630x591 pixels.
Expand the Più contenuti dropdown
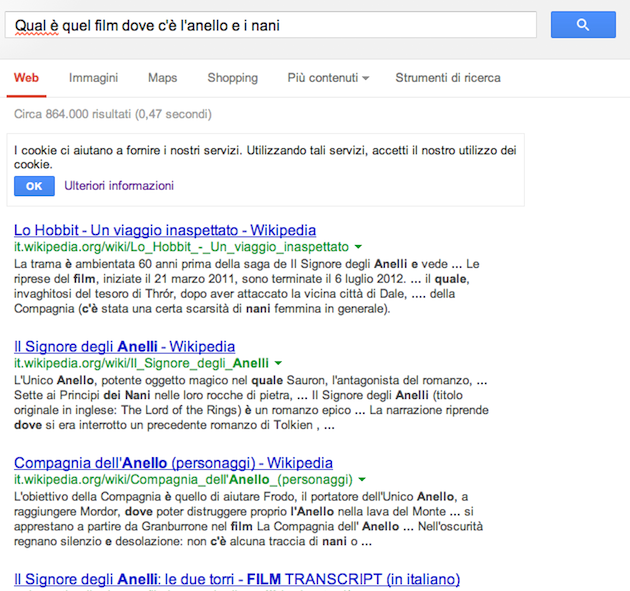[328, 78]
